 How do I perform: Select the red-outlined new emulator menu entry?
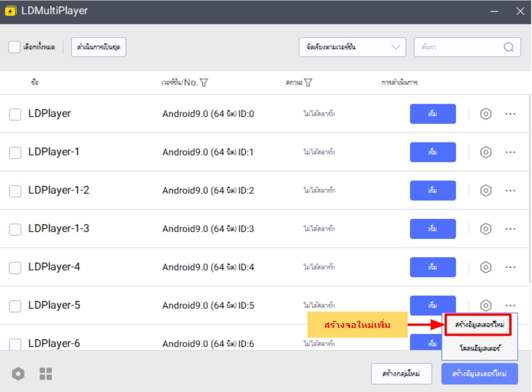(479, 325)
